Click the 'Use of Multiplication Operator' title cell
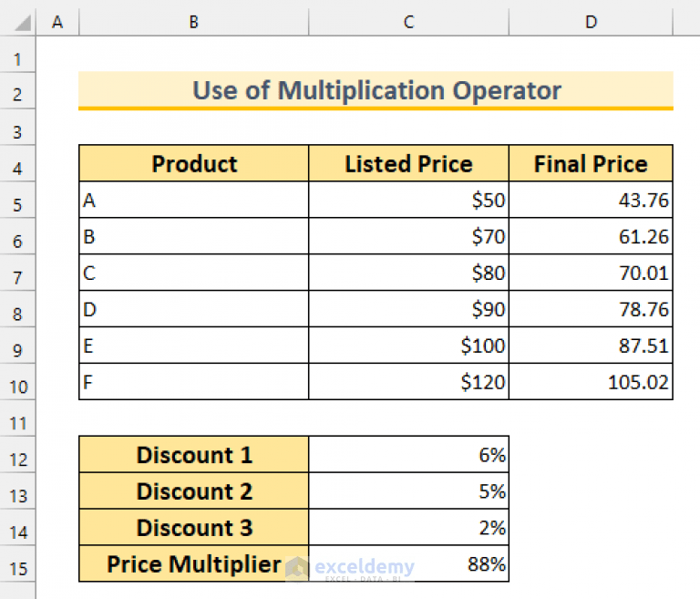Screen dimensions: 700x599 point(376,90)
